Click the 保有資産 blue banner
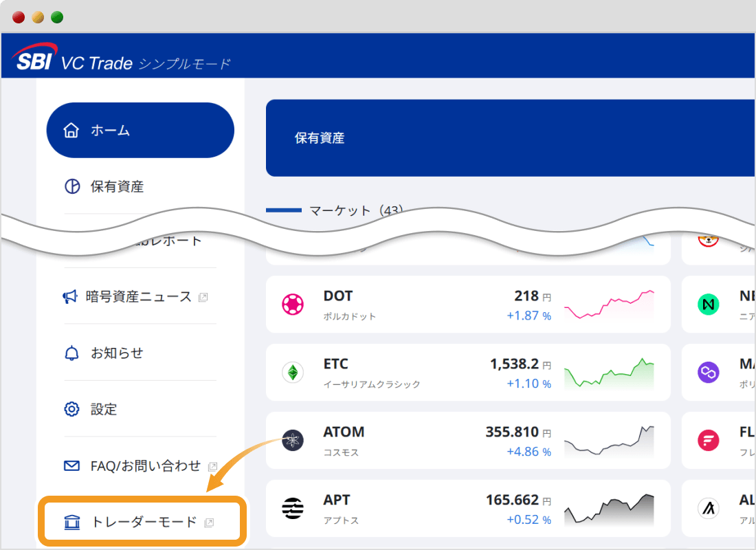The image size is (756, 550). coord(511,138)
